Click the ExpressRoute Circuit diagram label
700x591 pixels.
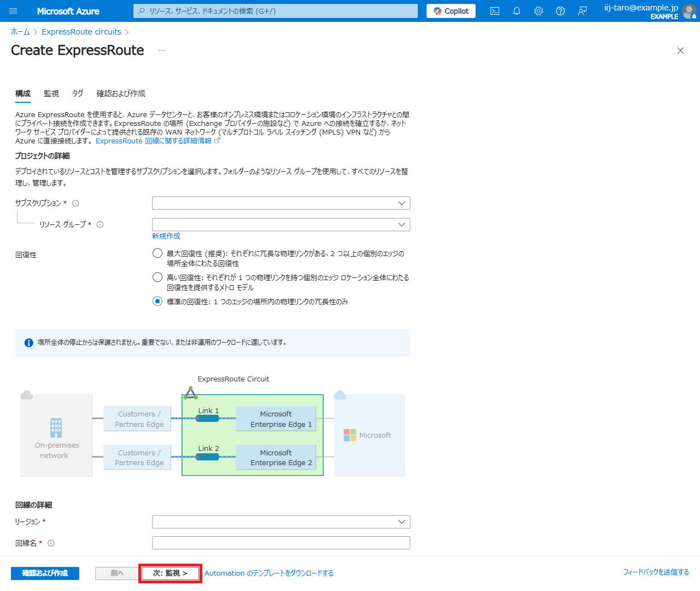click(x=234, y=379)
